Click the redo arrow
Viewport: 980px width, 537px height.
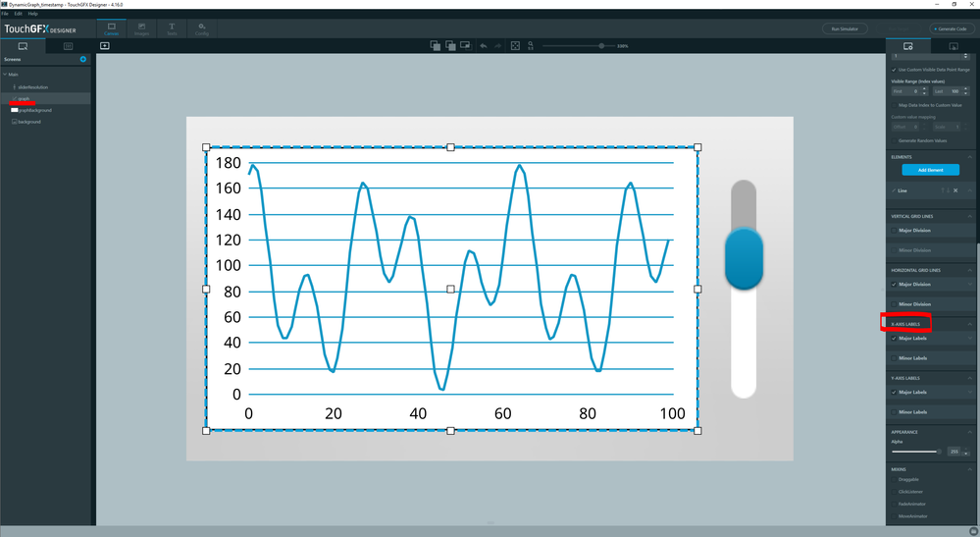[x=497, y=45]
